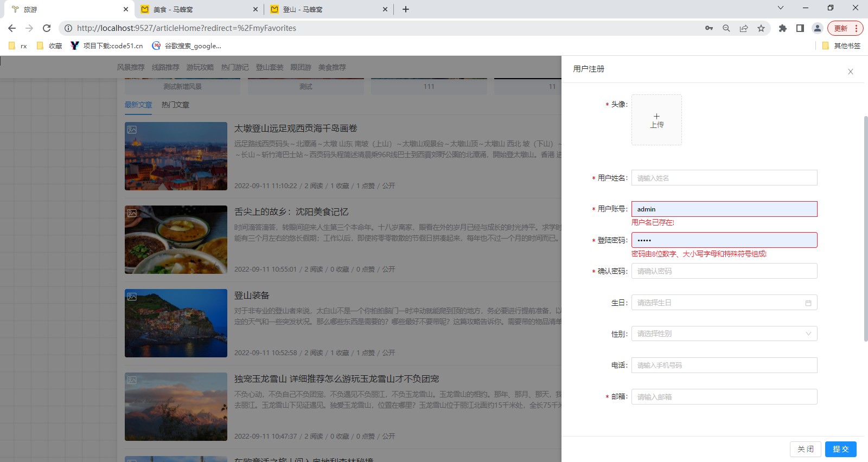
Task: Open the 游玩攻略 menu item
Action: click(x=200, y=67)
